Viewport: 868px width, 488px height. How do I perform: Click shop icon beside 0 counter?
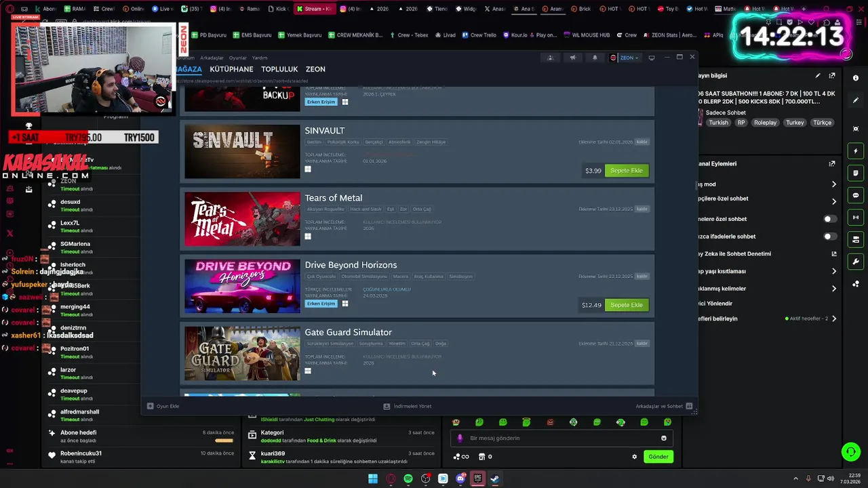[x=481, y=457]
